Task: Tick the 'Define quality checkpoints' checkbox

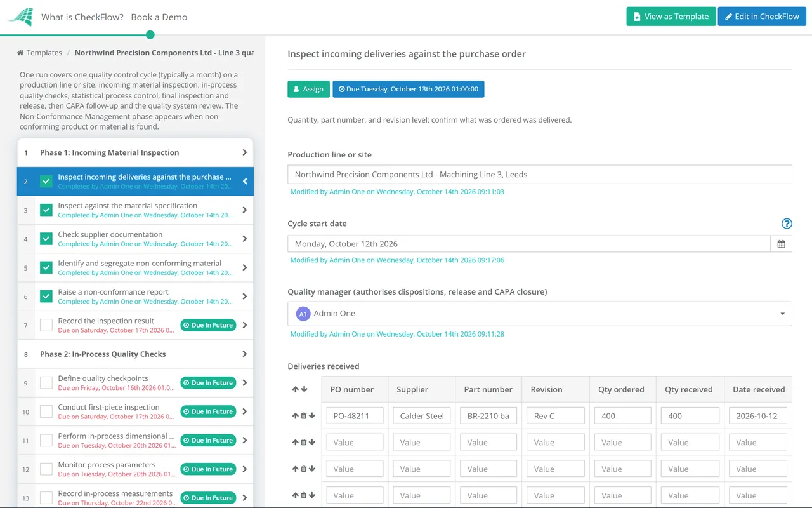Action: tap(46, 383)
